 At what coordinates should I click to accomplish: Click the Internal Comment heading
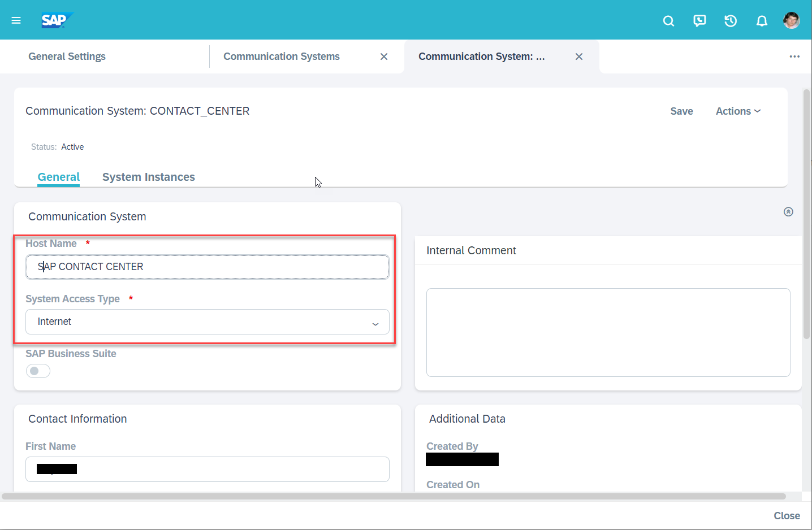tap(471, 250)
